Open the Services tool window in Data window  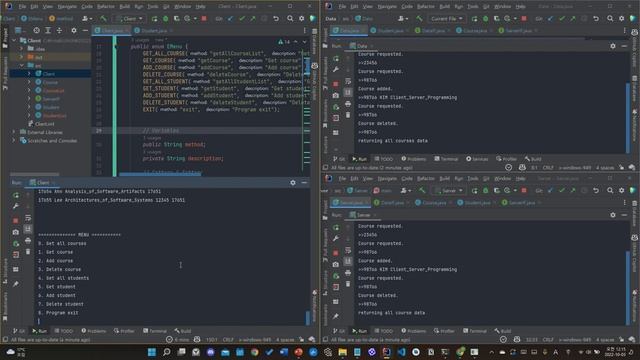[x=477, y=159]
